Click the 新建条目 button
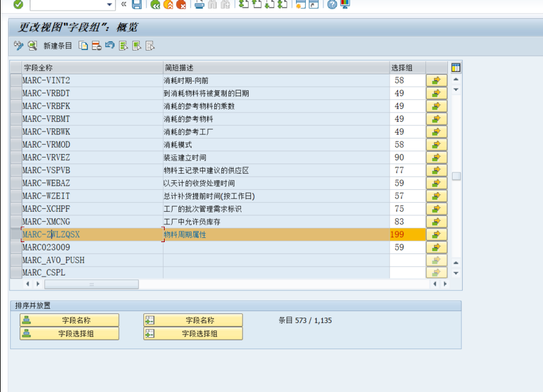Viewport: 543px width, 392px height. [x=58, y=45]
